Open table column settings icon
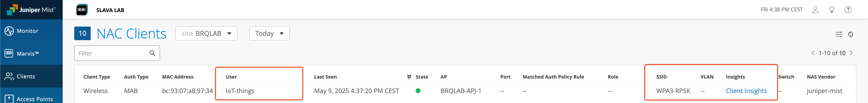Image resolution: width=868 pixels, height=103 pixels. tap(839, 34)
